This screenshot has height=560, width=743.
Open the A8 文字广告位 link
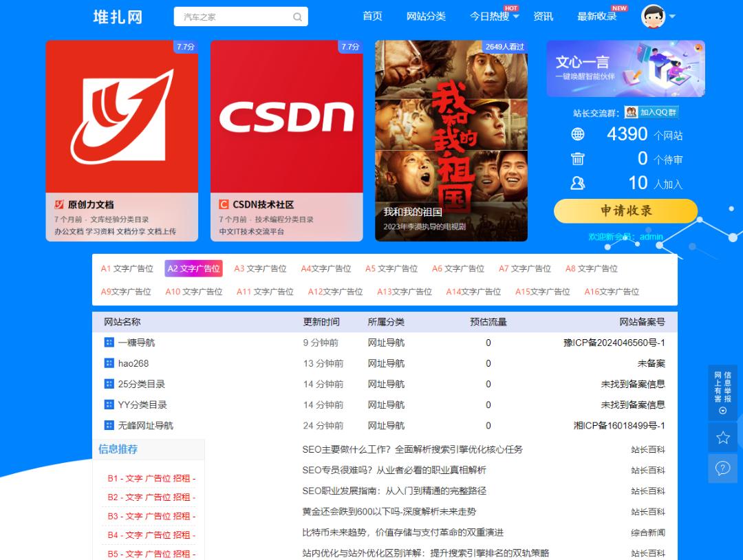[592, 268]
